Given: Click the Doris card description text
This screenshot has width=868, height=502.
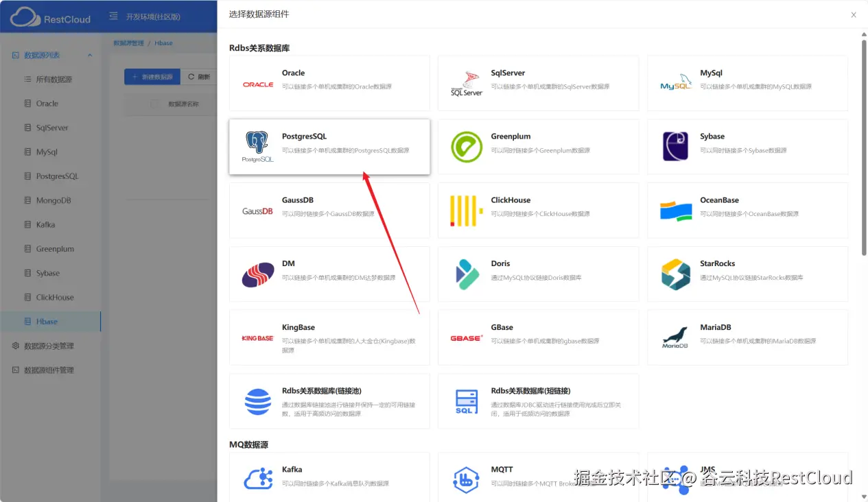Looking at the screenshot, I should click(x=537, y=278).
